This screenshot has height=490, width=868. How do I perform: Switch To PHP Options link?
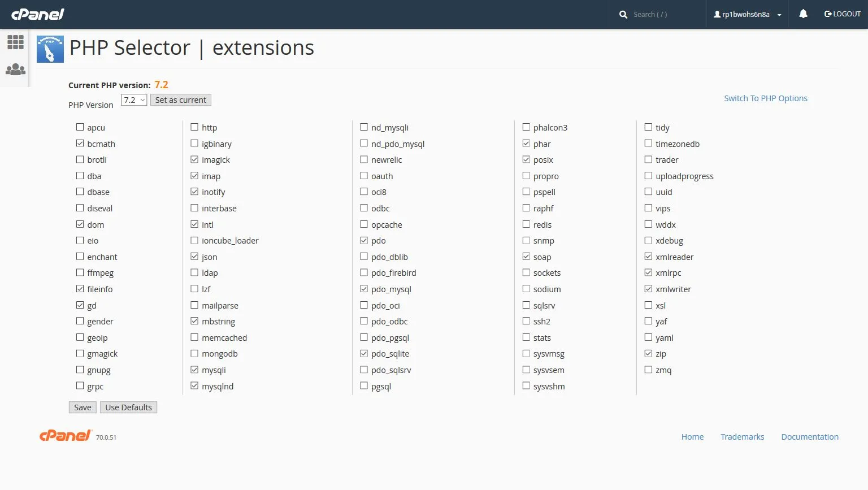click(x=766, y=98)
